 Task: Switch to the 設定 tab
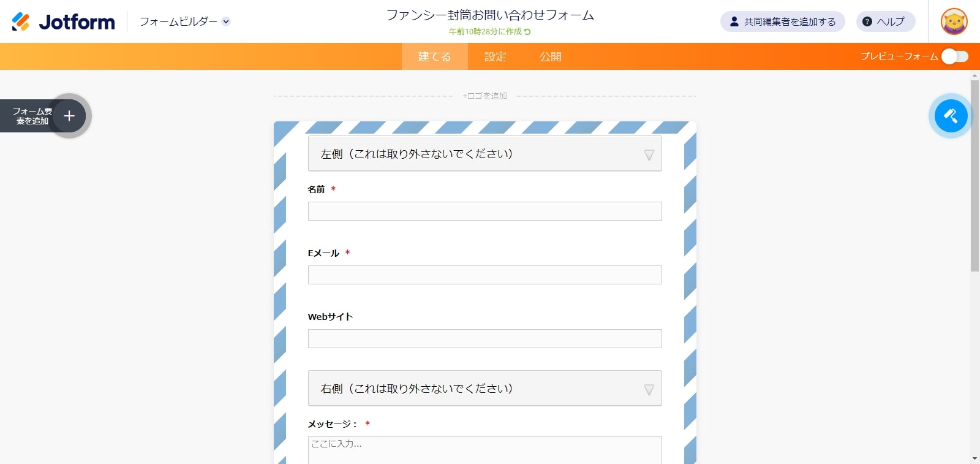(x=495, y=56)
